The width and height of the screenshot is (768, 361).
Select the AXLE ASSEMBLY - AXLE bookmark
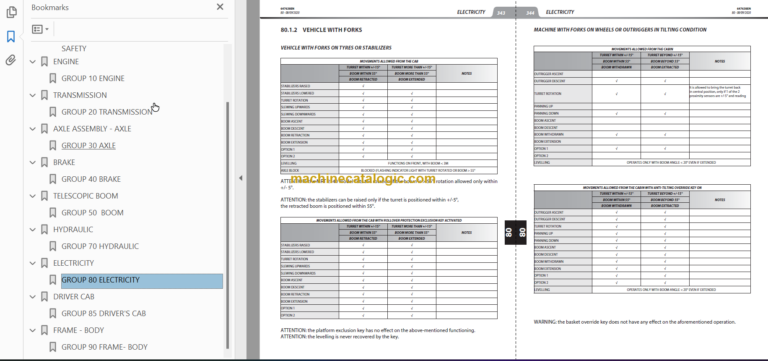point(92,129)
